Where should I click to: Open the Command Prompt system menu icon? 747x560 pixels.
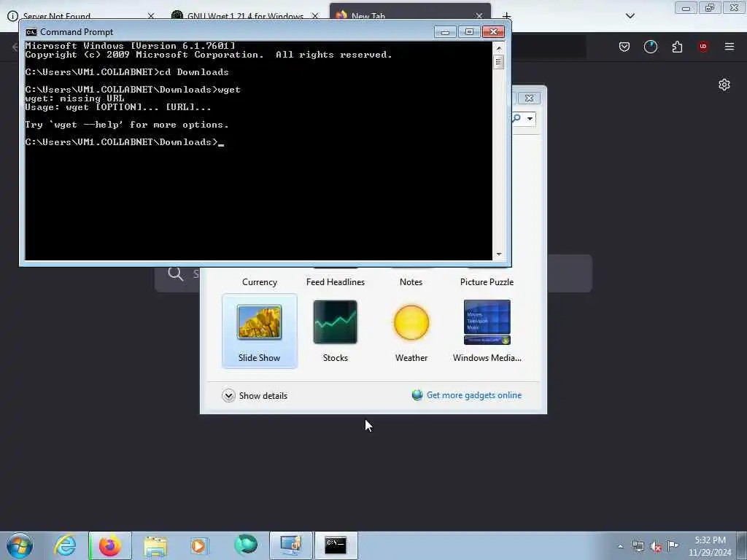point(31,32)
